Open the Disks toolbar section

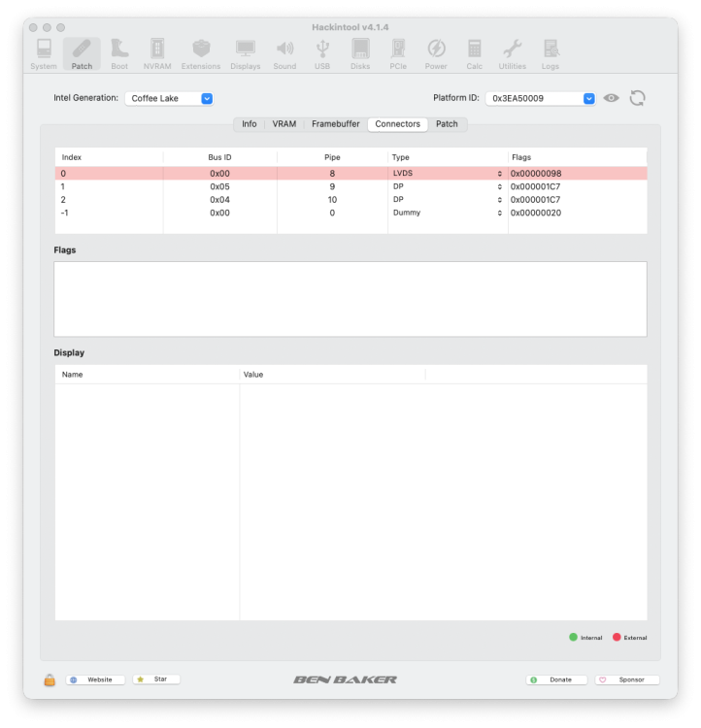pyautogui.click(x=360, y=54)
